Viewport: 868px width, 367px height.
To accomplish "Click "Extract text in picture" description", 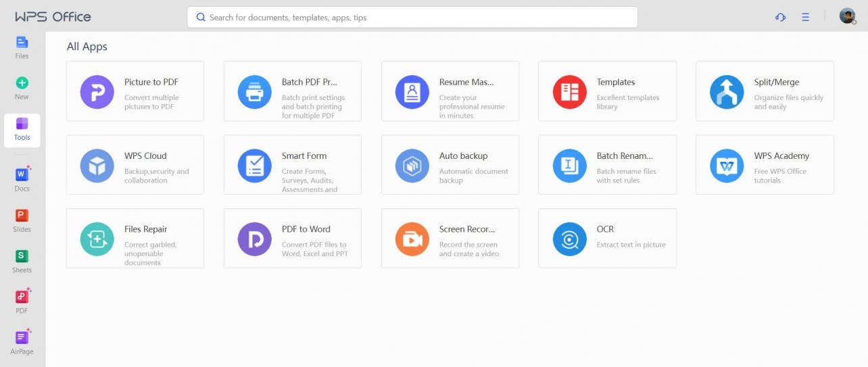I will (x=631, y=245).
